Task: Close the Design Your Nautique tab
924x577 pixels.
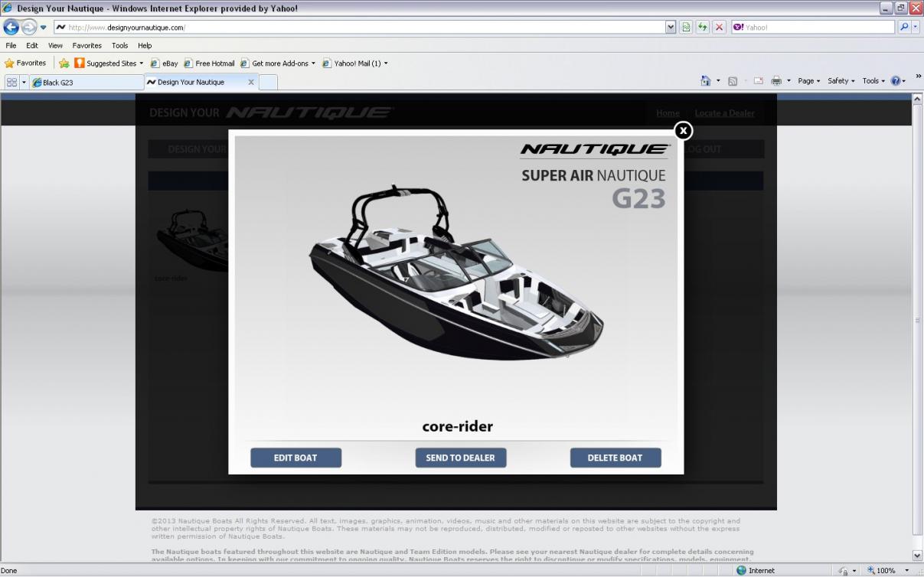Action: (251, 82)
